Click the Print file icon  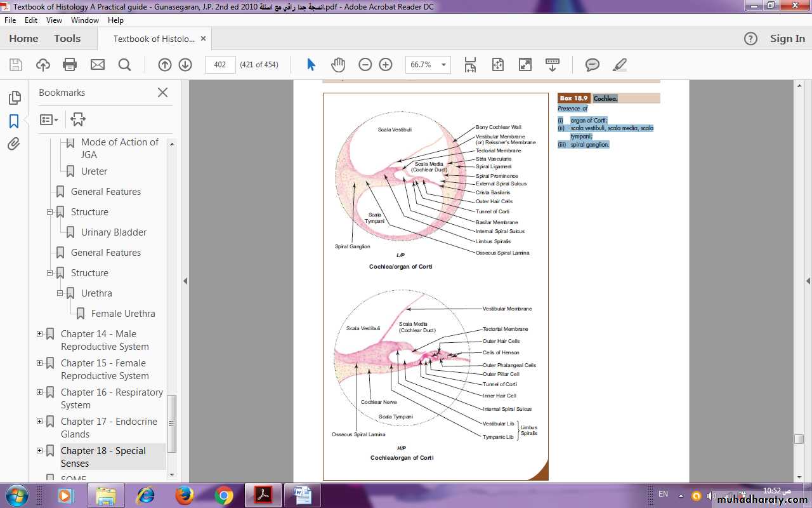(x=70, y=65)
